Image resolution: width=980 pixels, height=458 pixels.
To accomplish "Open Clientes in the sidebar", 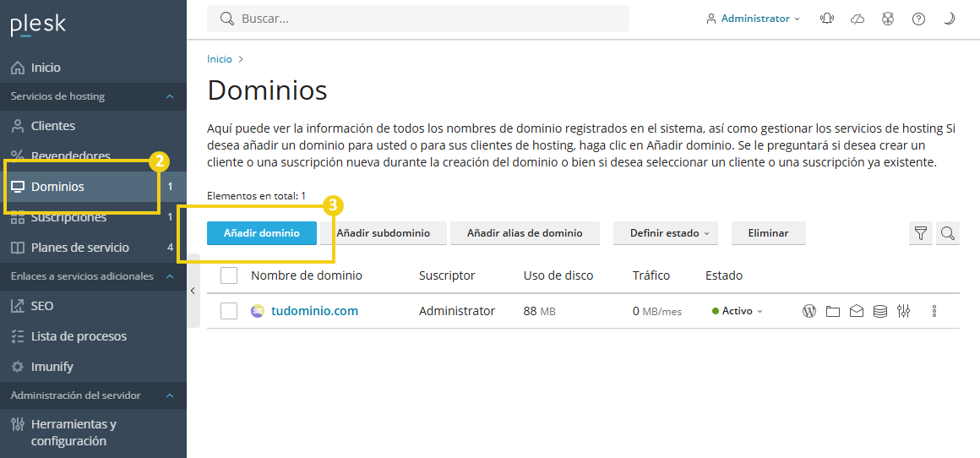I will (93, 126).
